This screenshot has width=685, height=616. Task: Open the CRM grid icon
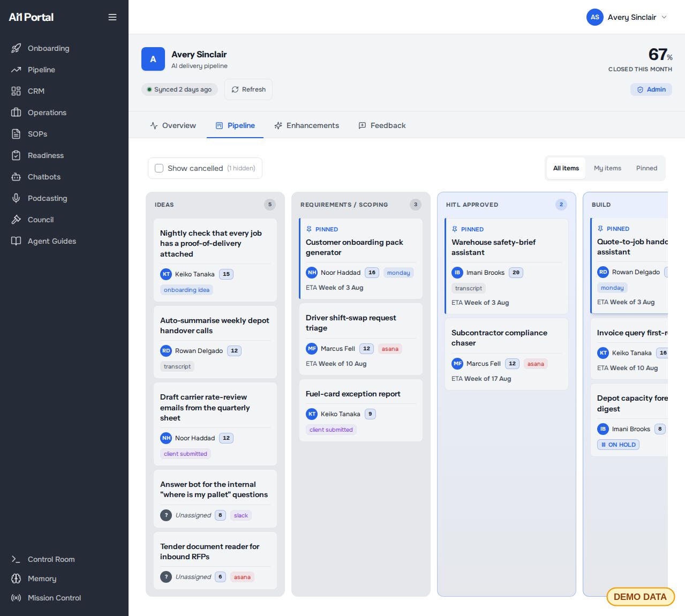[16, 91]
